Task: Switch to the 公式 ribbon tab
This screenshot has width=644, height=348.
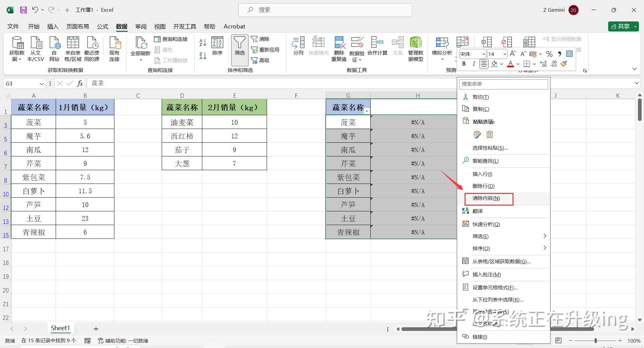Action: point(103,26)
